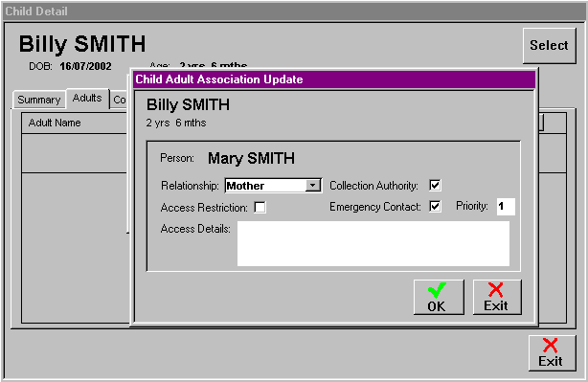Uncheck the Emergency Contact checkbox
The width and height of the screenshot is (588, 382).
pyautogui.click(x=435, y=206)
